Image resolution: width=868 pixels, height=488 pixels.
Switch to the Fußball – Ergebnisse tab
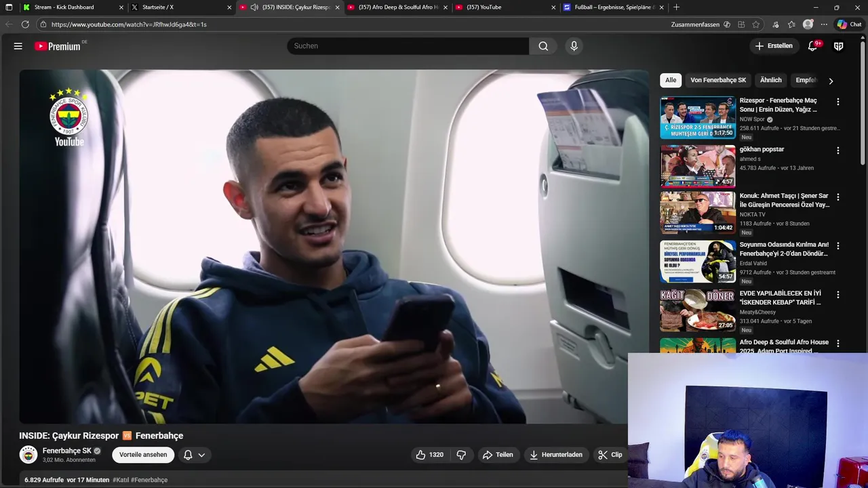[x=614, y=7]
